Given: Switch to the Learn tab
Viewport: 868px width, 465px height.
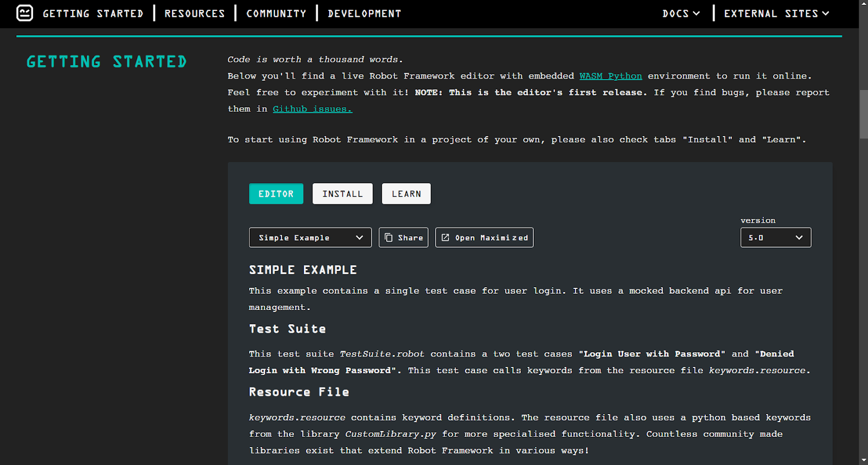Looking at the screenshot, I should pos(406,193).
